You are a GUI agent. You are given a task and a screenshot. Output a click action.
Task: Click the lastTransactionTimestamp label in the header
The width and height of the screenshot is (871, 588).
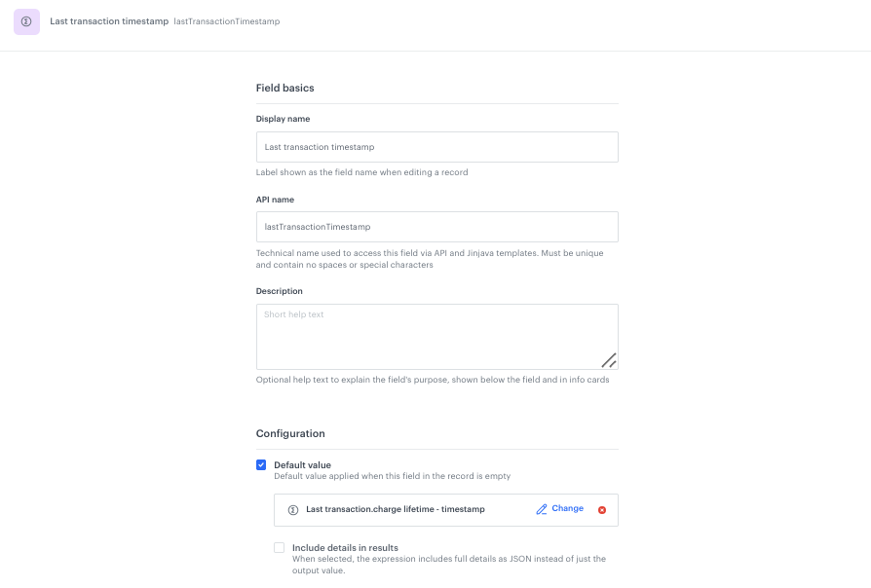pyautogui.click(x=225, y=20)
